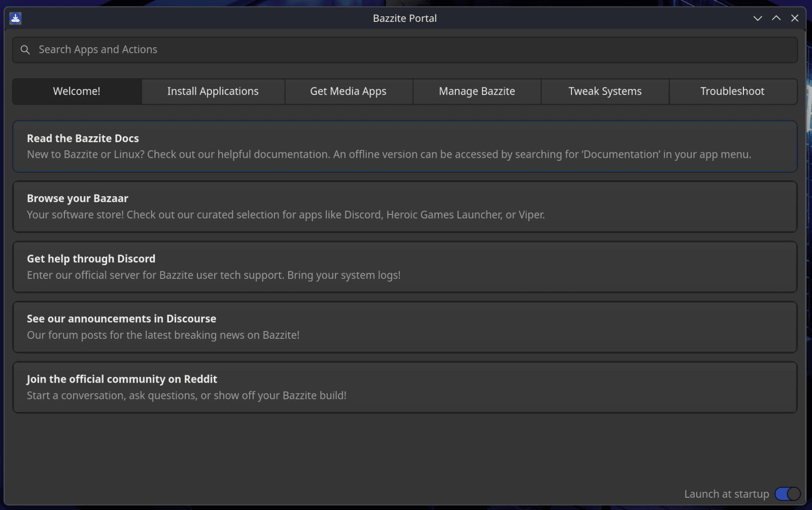
Task: Close the Bazzite Portal window
Action: click(795, 18)
